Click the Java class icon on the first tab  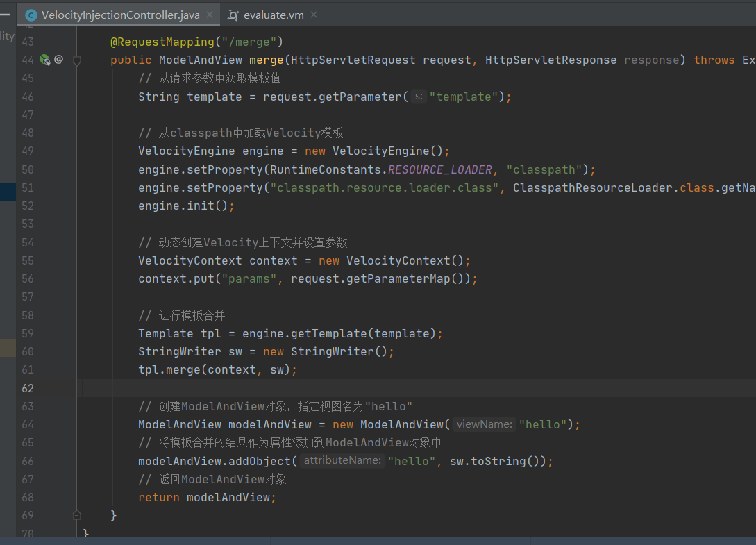point(31,15)
